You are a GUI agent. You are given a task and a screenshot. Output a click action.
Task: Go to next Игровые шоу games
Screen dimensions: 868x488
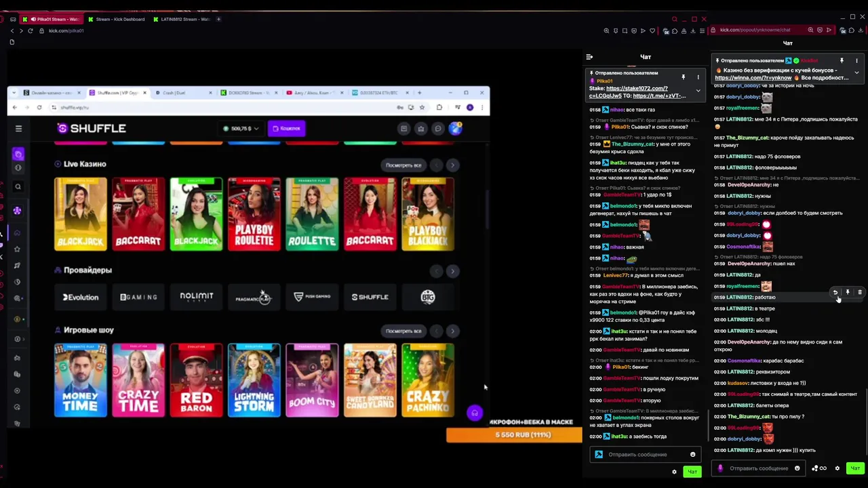[452, 331]
